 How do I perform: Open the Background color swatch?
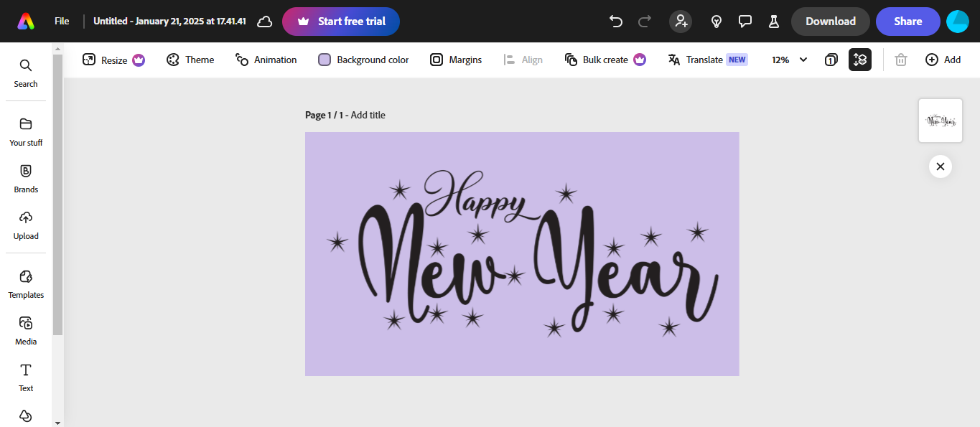(363, 60)
